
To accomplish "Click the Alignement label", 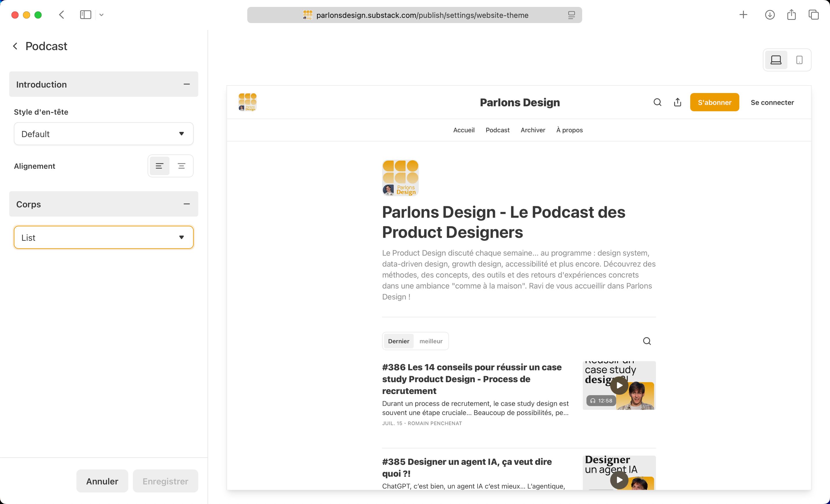I will tap(34, 166).
